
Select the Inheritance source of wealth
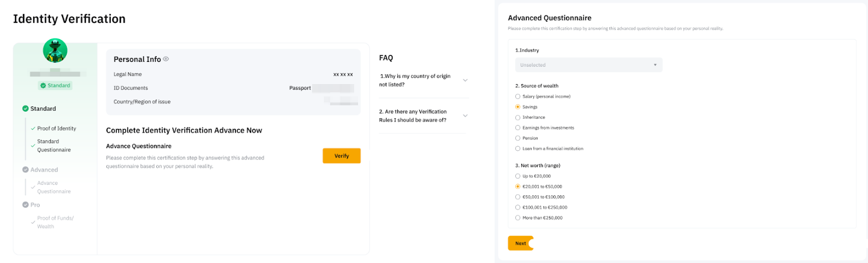coord(518,117)
